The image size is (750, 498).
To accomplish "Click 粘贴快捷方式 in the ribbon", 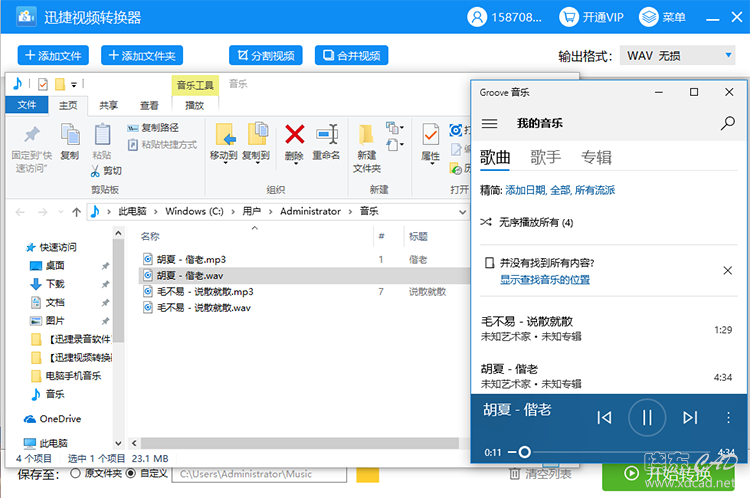I will pyautogui.click(x=162, y=144).
